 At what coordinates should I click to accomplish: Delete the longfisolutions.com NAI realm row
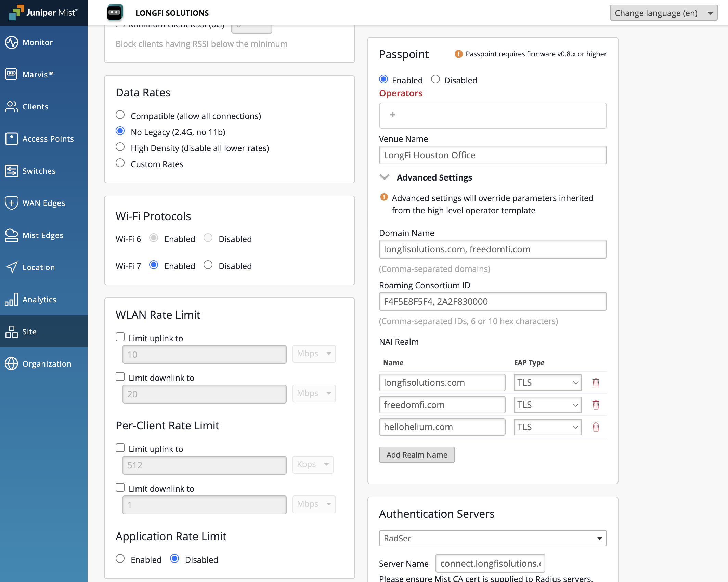(596, 383)
